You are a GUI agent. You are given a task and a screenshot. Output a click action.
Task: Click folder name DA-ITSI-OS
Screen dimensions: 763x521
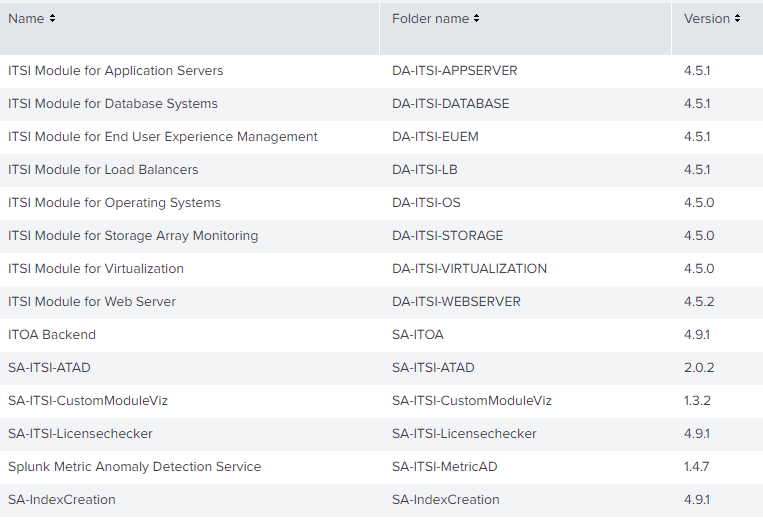pyautogui.click(x=426, y=203)
